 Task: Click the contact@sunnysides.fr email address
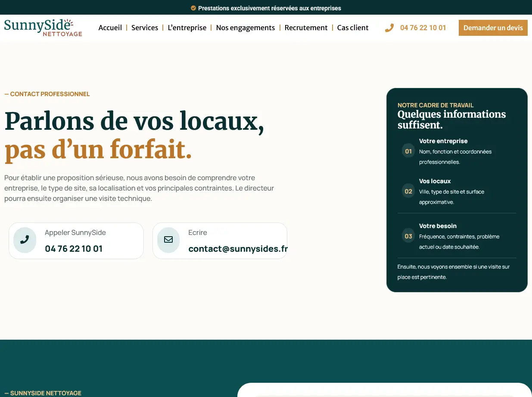coord(238,249)
